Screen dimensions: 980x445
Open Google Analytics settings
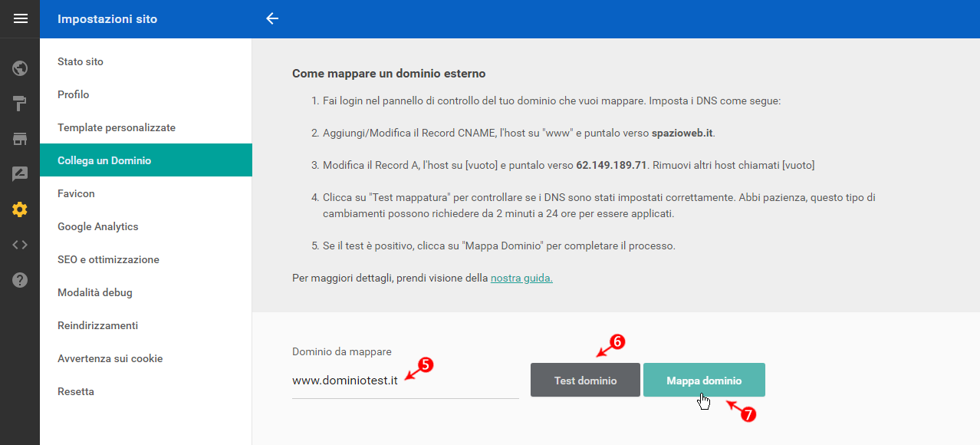pyautogui.click(x=97, y=226)
